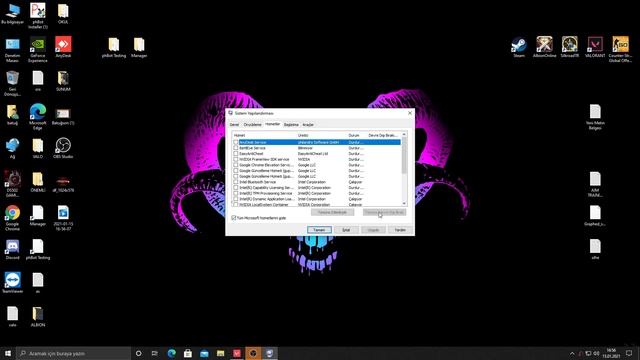The image size is (640, 360).
Task: Check the Intel Bluetooth Service checkbox
Action: point(236,182)
